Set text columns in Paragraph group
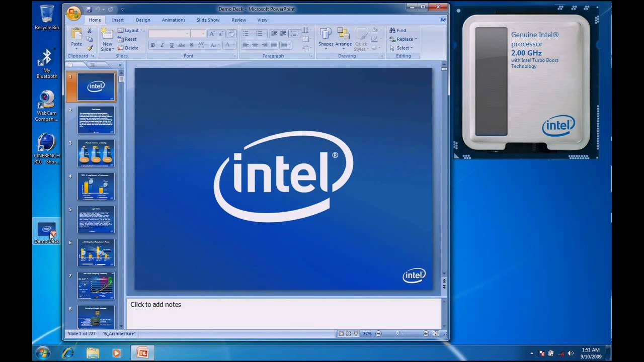Screen dimensions: 644x362 click(x=285, y=45)
